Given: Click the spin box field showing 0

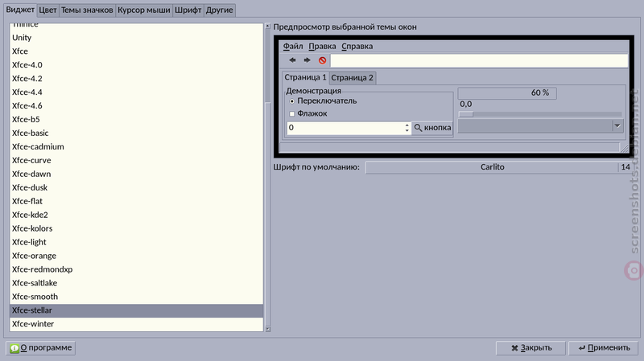Looking at the screenshot, I should click(345, 128).
